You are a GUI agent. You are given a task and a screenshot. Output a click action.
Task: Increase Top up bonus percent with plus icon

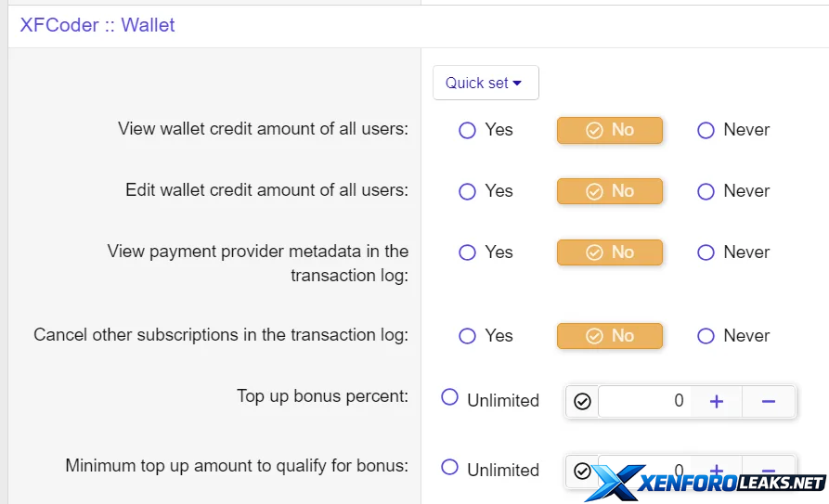pos(717,401)
